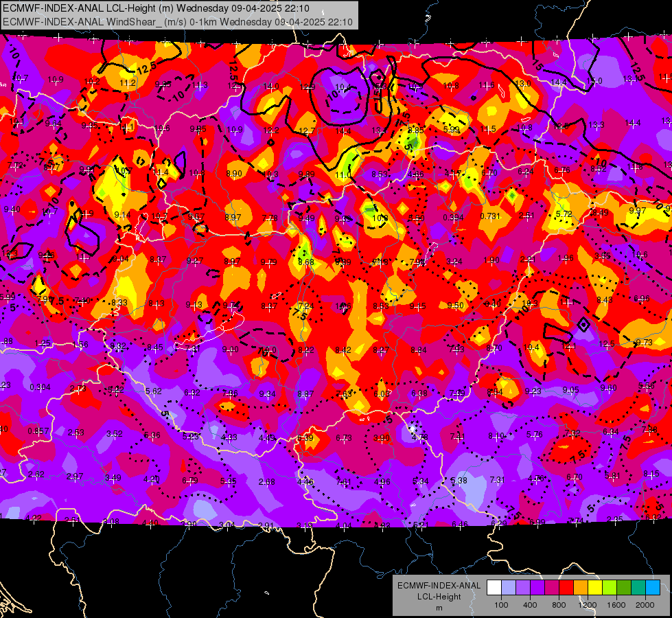Click the 800 legend scale label
672x618 pixels.
pyautogui.click(x=559, y=605)
